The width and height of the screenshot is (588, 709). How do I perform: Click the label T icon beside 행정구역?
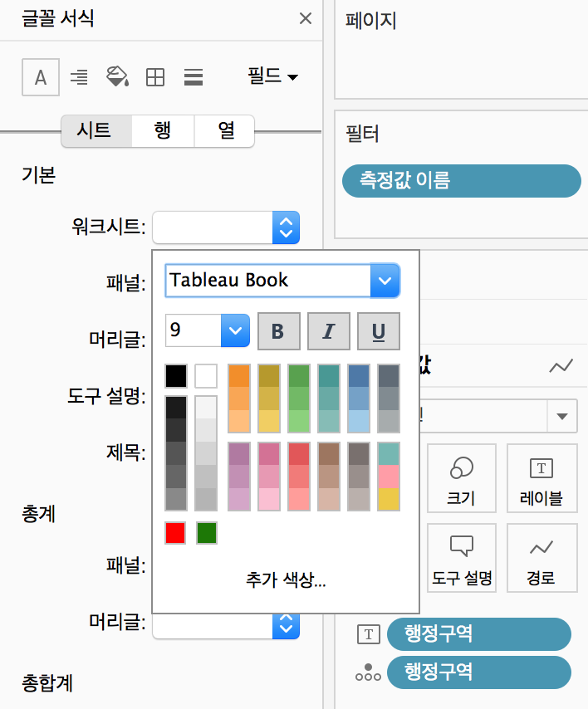(x=369, y=634)
